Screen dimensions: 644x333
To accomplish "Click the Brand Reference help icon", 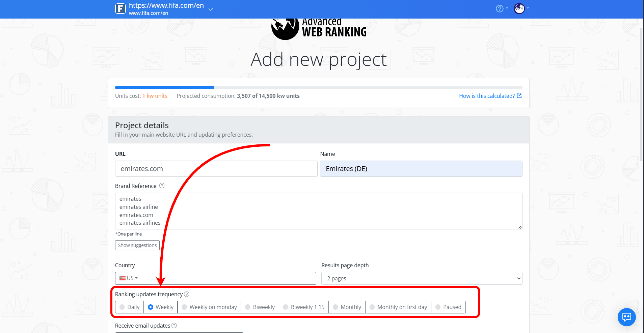I will click(162, 186).
